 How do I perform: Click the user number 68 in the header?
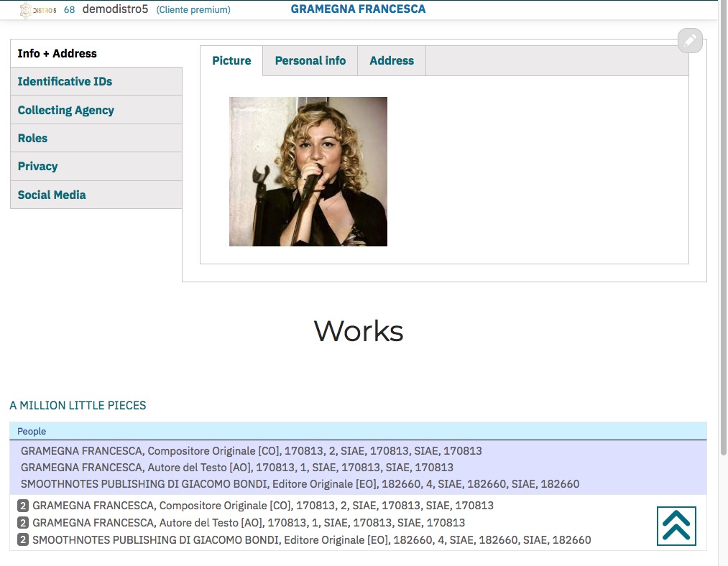[69, 10]
